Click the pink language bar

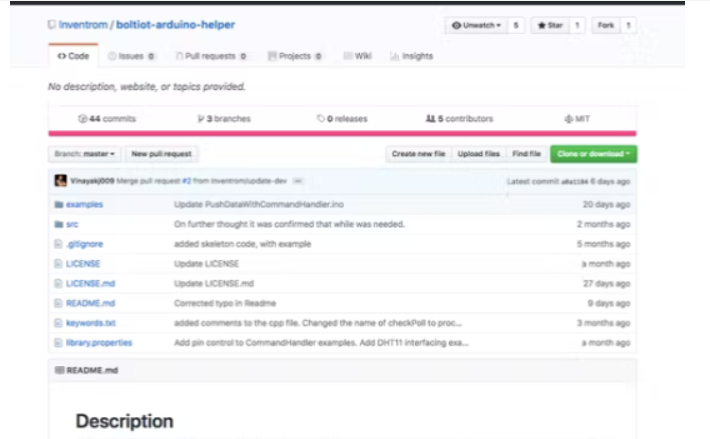(342, 133)
